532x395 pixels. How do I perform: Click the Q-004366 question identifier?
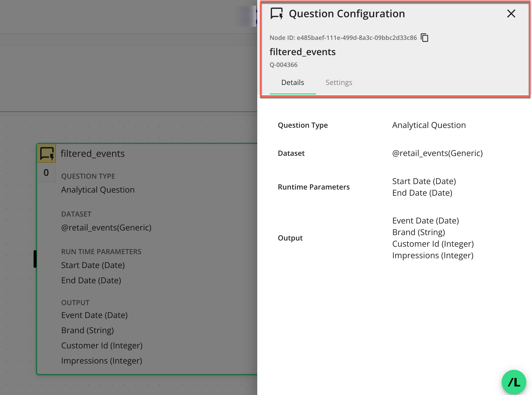(283, 65)
